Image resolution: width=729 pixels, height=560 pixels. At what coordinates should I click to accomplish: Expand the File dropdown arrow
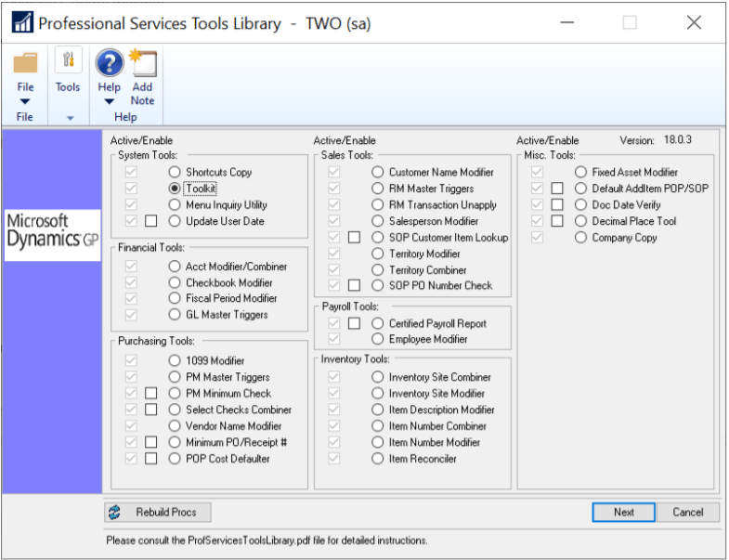pyautogui.click(x=25, y=101)
